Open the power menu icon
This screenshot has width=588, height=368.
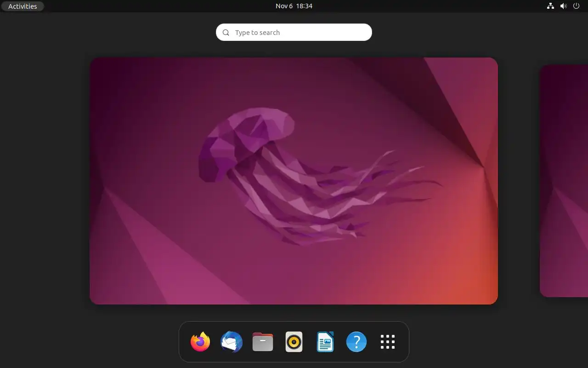pos(577,6)
